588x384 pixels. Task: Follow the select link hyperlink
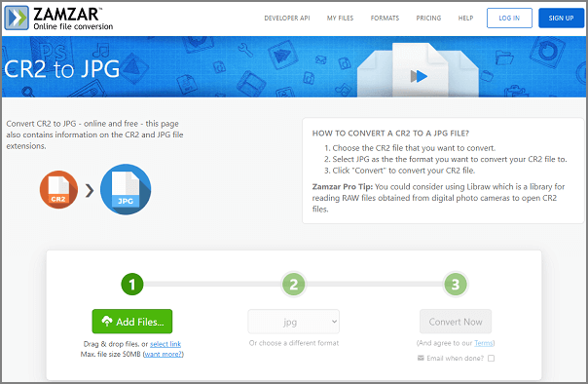(165, 344)
